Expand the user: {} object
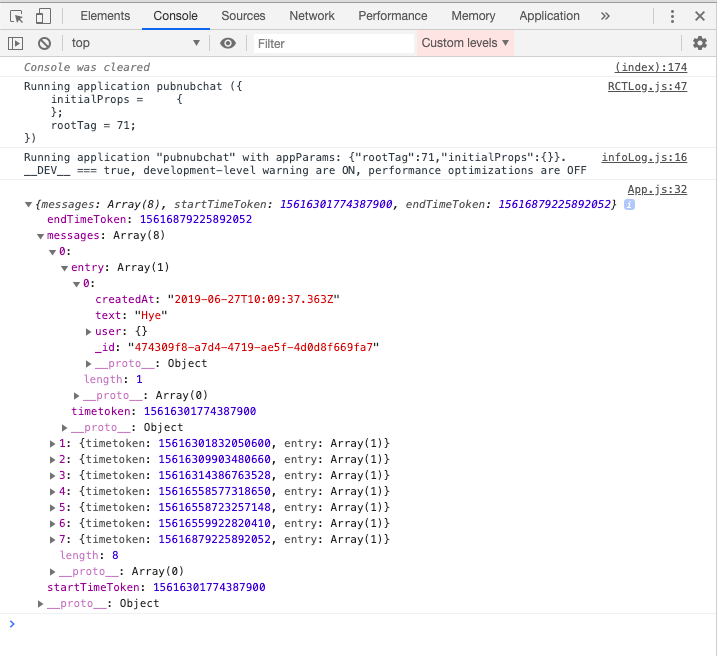 pos(90,332)
